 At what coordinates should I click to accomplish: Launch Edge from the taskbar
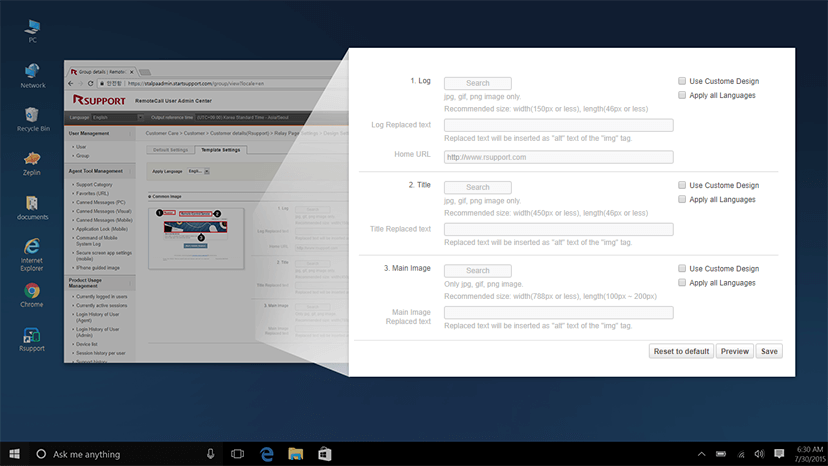click(x=267, y=454)
